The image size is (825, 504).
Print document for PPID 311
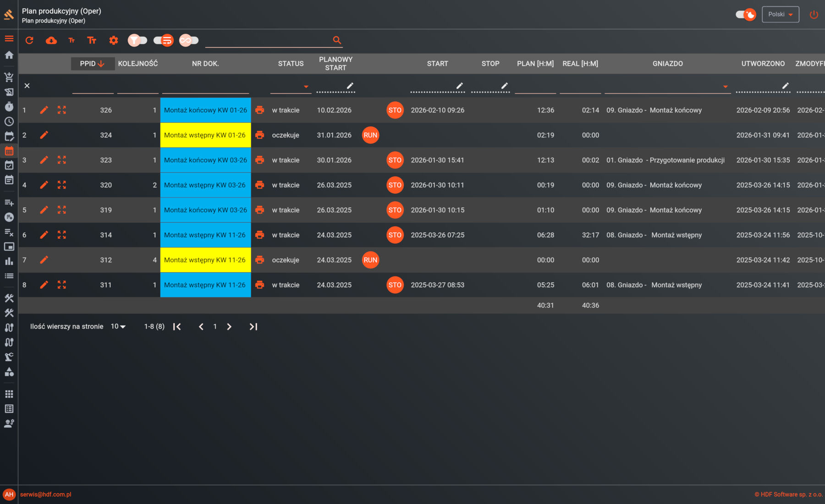[260, 285]
